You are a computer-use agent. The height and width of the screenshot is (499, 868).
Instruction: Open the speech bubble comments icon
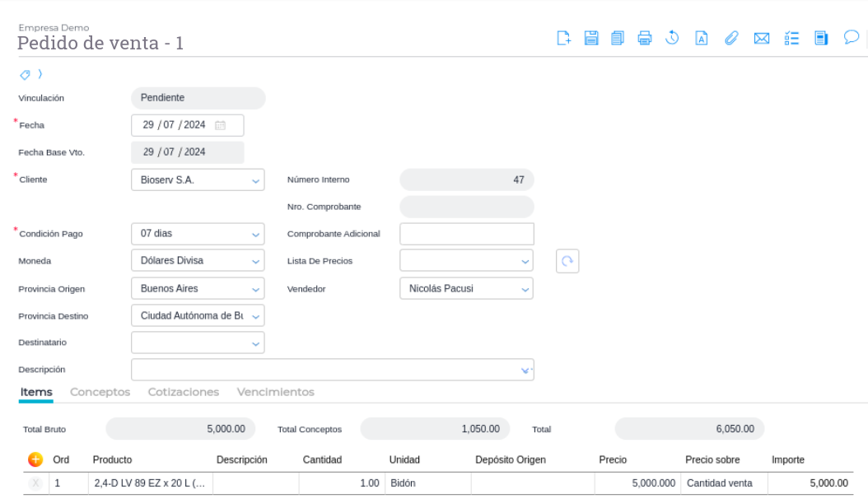click(x=851, y=37)
